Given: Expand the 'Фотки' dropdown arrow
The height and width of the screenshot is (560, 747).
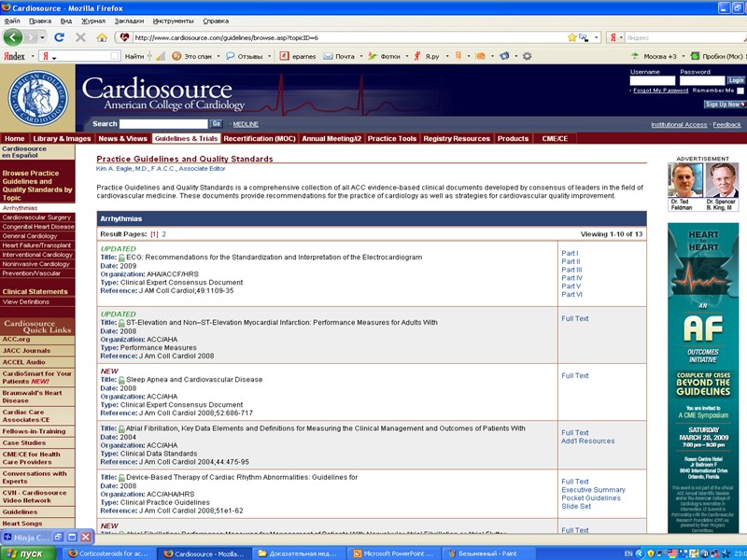Looking at the screenshot, I should [406, 56].
